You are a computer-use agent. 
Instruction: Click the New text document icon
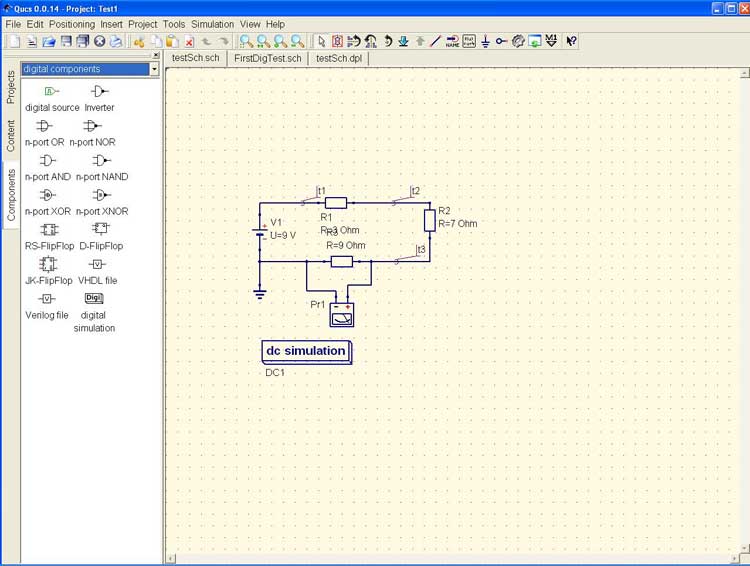32,42
